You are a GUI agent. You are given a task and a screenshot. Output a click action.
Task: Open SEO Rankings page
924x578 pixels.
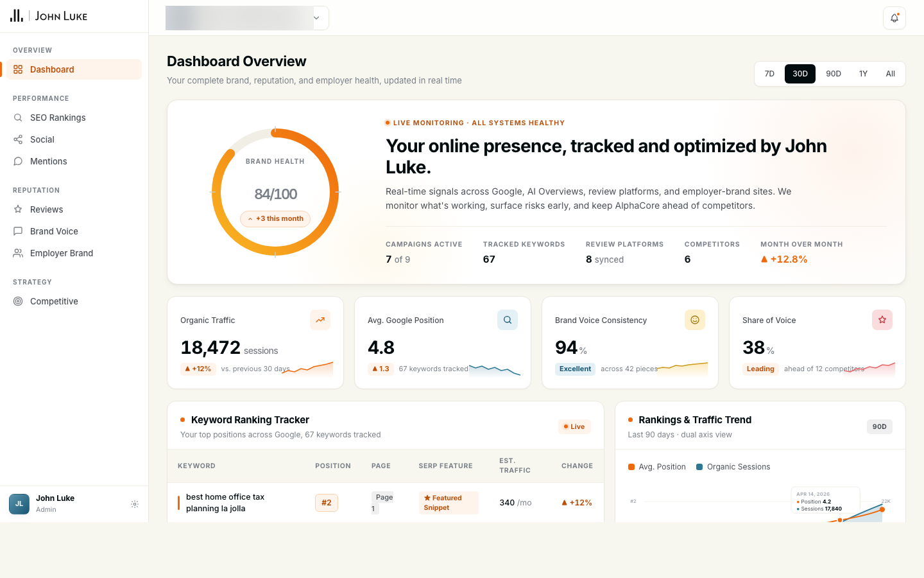tap(74, 118)
